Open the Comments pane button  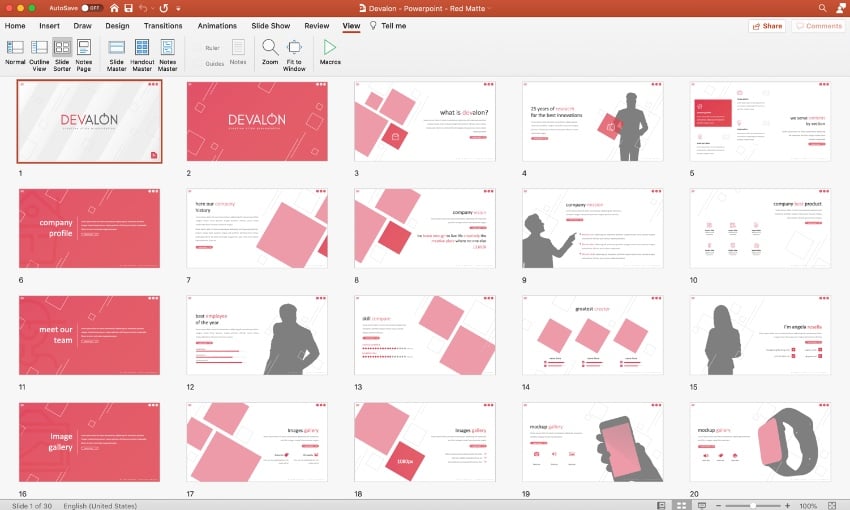(818, 25)
